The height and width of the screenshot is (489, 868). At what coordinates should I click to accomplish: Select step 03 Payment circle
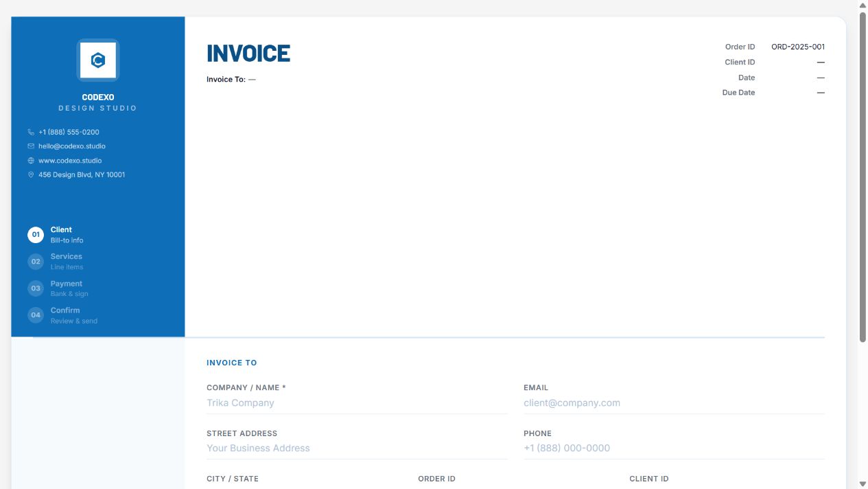click(x=36, y=288)
